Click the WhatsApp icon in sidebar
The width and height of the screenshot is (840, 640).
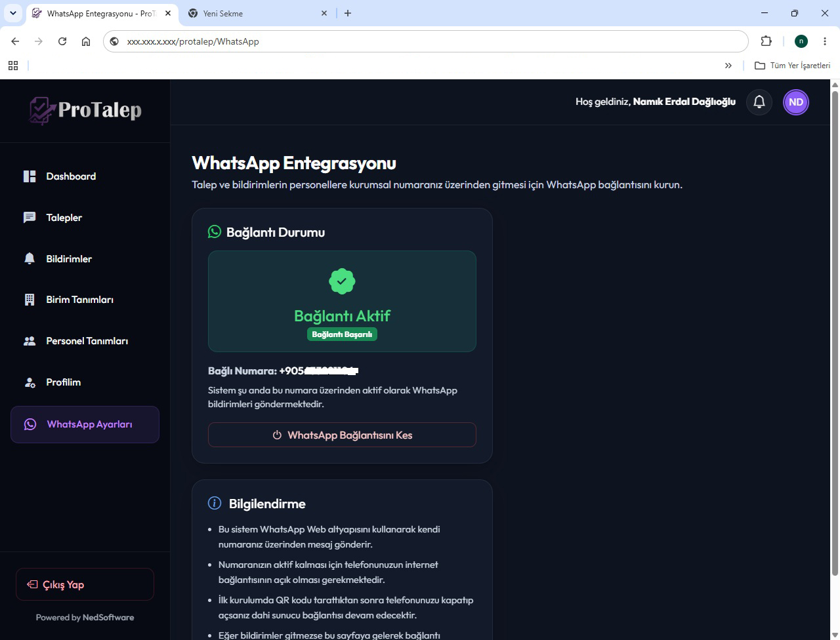click(x=30, y=424)
